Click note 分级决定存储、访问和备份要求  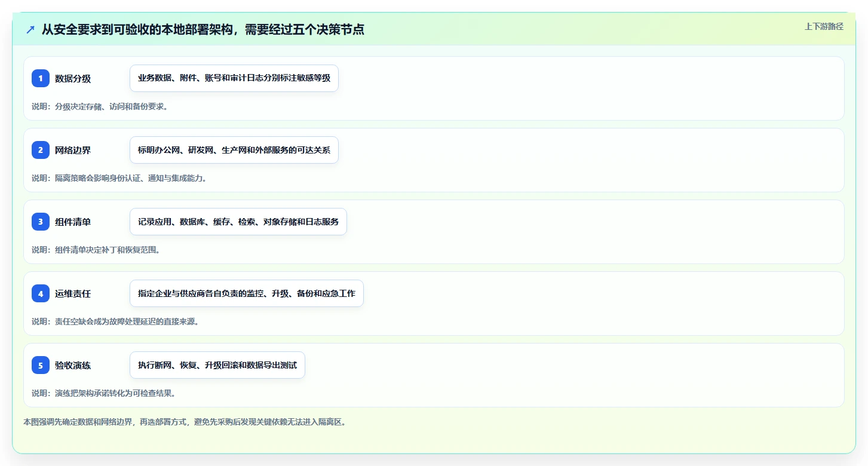coord(100,106)
